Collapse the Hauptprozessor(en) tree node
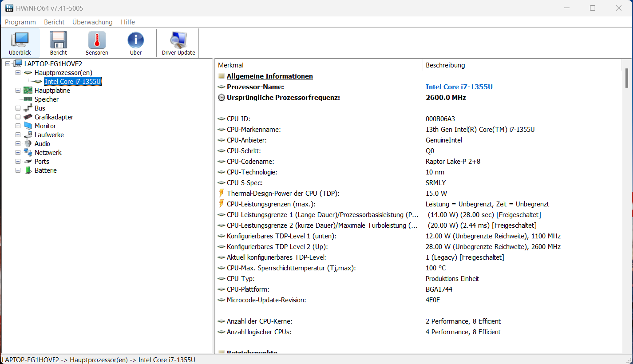Screen dimensions: 633x364 coord(18,72)
